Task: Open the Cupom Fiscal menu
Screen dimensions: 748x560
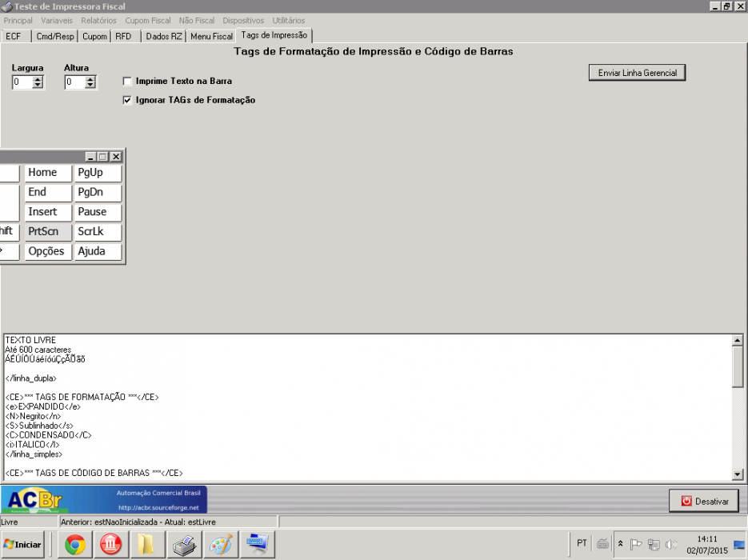Action: [x=148, y=21]
